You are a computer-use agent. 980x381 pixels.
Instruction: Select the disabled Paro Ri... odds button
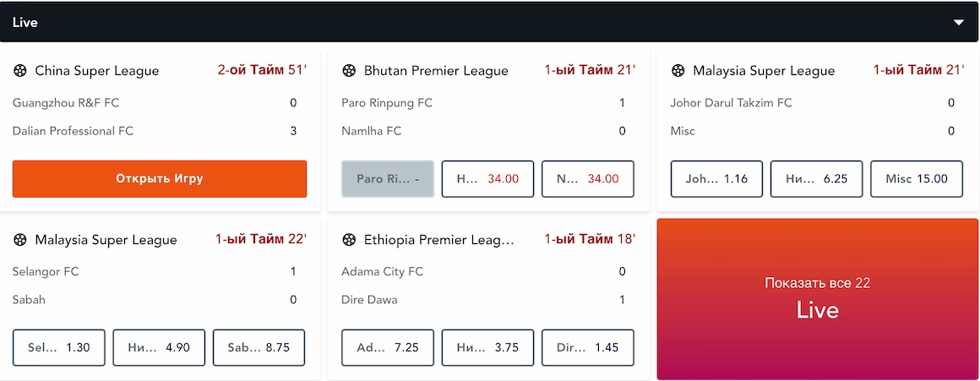coord(388,178)
